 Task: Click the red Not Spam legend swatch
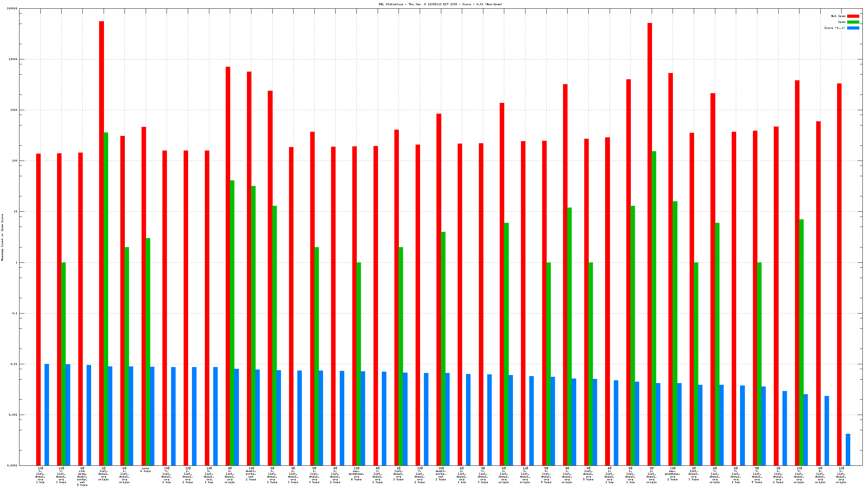click(x=853, y=16)
